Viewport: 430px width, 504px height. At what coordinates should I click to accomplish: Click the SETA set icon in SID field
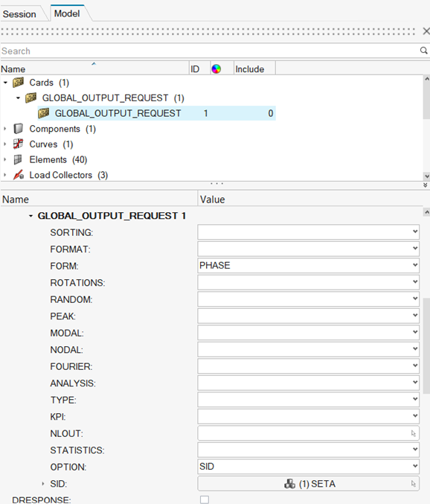289,484
